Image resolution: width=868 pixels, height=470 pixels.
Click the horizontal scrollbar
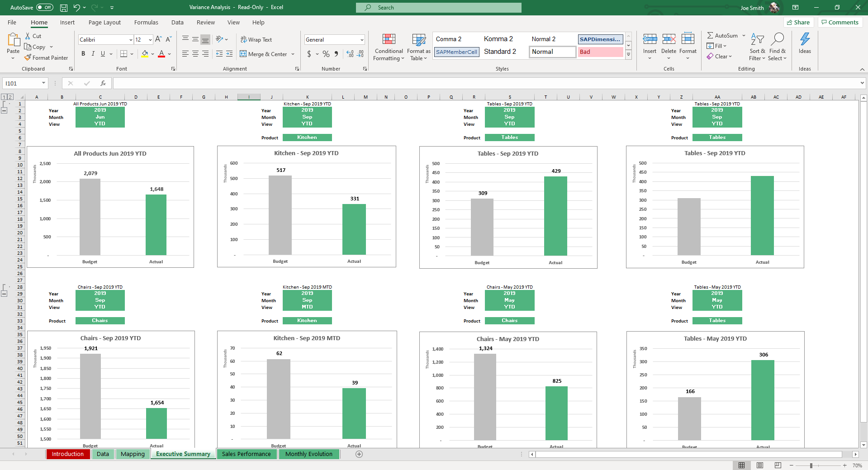click(689, 454)
